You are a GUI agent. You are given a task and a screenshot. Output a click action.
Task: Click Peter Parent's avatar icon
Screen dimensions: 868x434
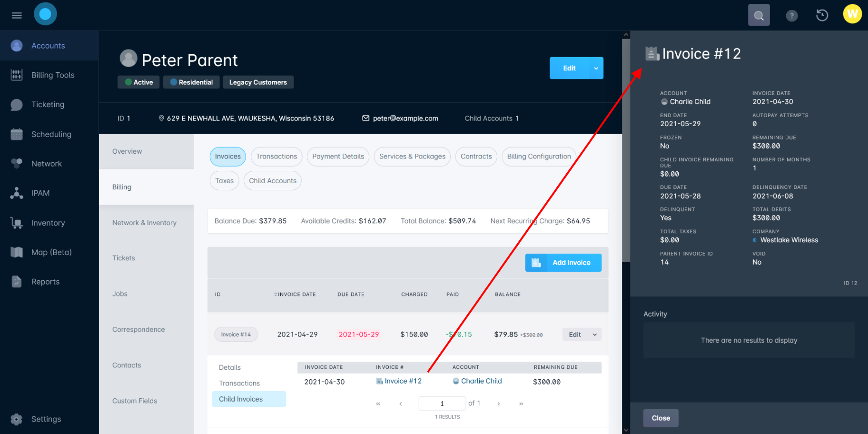pos(128,59)
